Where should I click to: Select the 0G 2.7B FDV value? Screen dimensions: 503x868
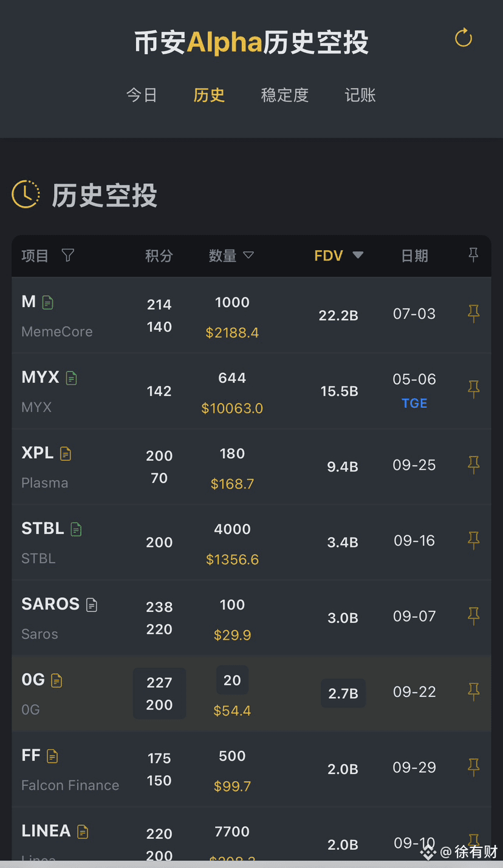[343, 693]
